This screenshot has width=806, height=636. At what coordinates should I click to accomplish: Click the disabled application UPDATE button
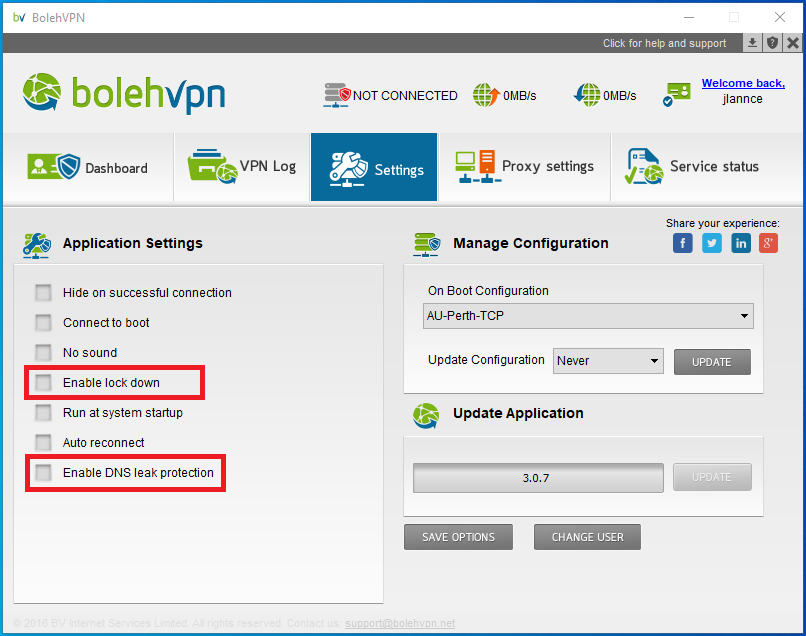(712, 477)
